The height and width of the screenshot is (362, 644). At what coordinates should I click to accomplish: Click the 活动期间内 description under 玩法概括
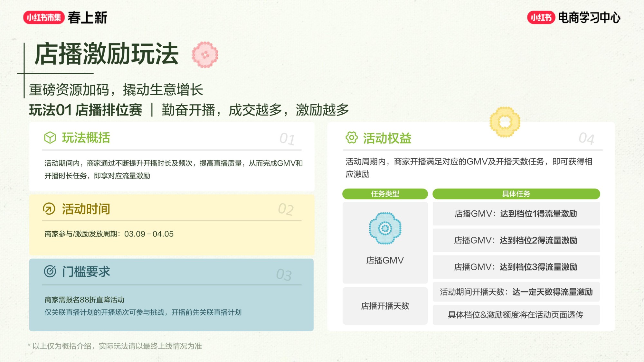[174, 170]
